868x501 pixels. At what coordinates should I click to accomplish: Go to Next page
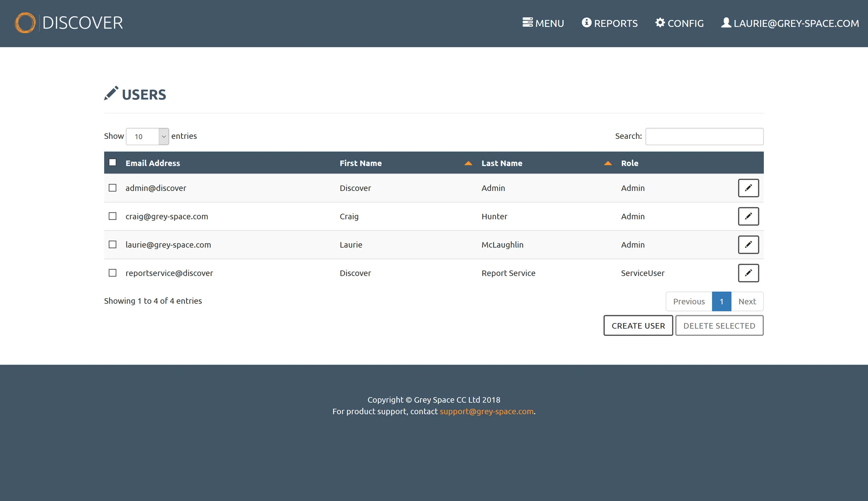pos(747,301)
